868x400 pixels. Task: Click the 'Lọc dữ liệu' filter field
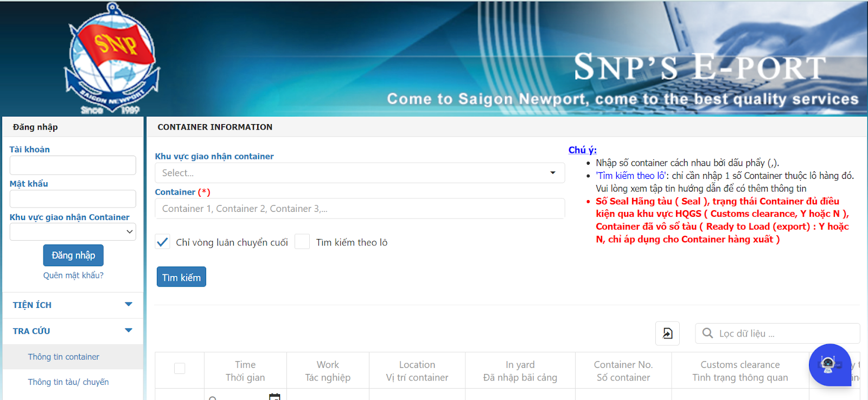(x=777, y=333)
